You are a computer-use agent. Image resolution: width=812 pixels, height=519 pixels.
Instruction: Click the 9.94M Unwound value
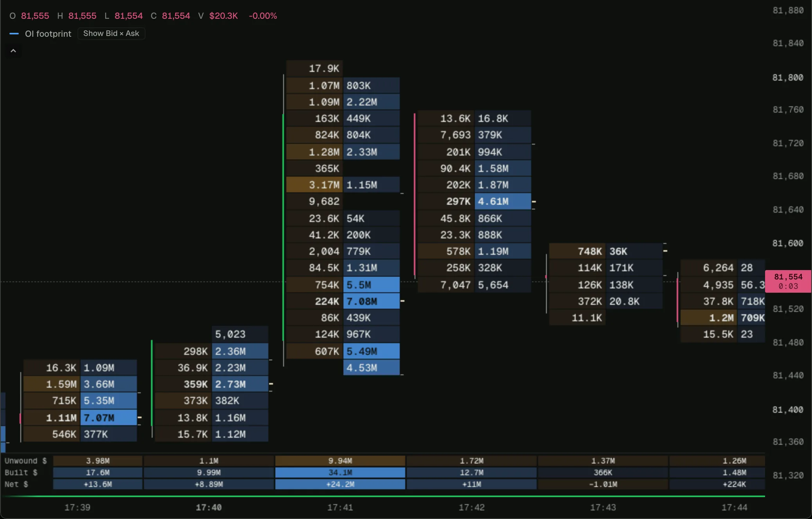pos(340,461)
